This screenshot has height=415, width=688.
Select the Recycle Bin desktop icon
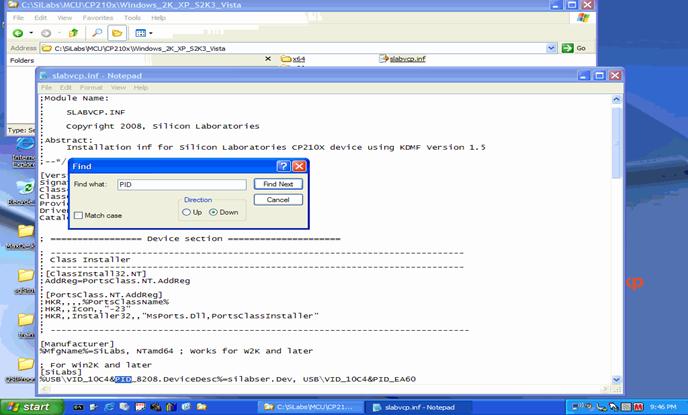tap(24, 192)
